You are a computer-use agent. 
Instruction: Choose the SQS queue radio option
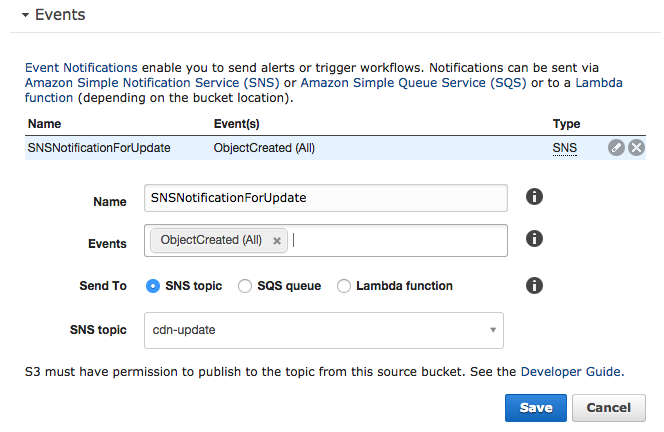pyautogui.click(x=245, y=286)
